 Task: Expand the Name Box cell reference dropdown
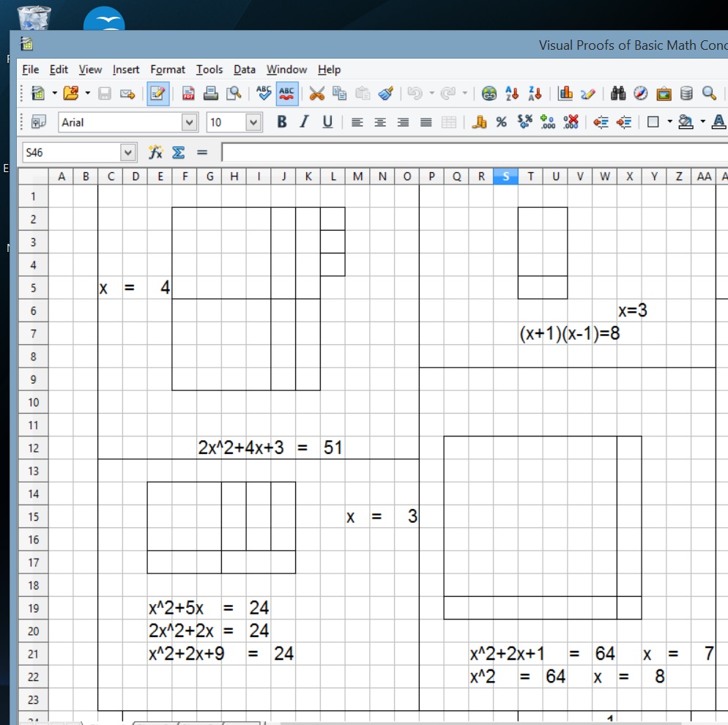point(129,152)
